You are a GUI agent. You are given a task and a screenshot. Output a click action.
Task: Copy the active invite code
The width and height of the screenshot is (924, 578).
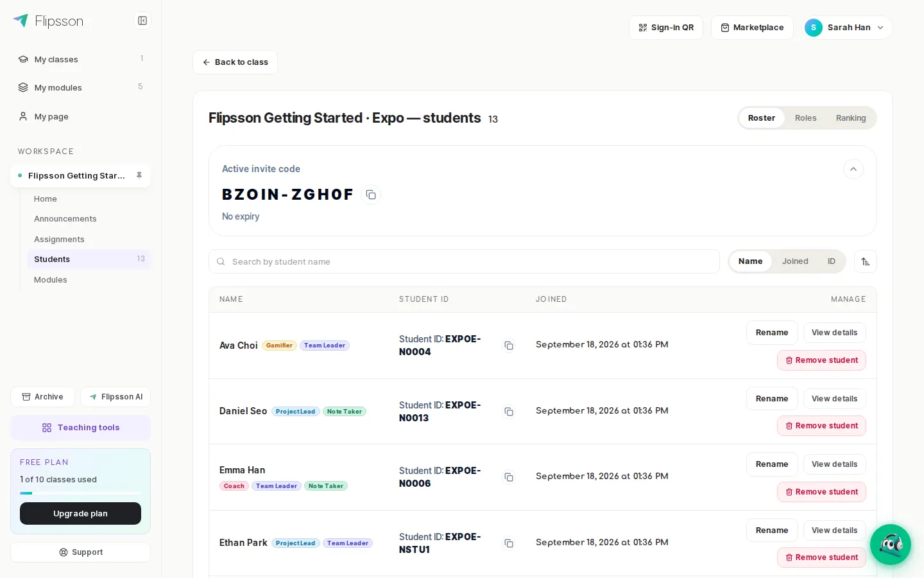371,195
